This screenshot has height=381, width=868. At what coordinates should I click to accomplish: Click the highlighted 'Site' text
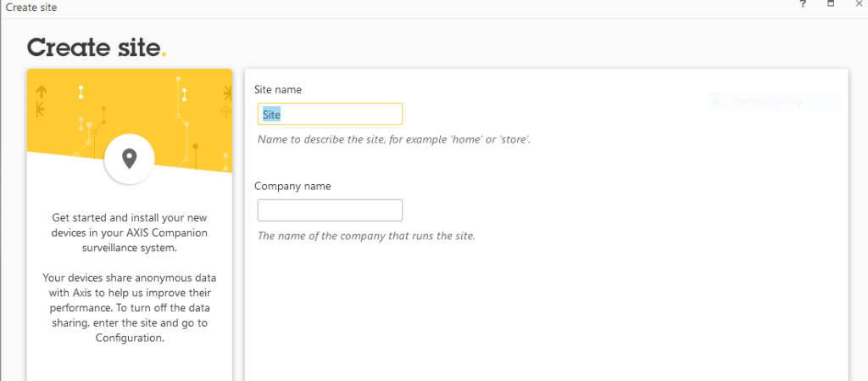click(x=271, y=114)
